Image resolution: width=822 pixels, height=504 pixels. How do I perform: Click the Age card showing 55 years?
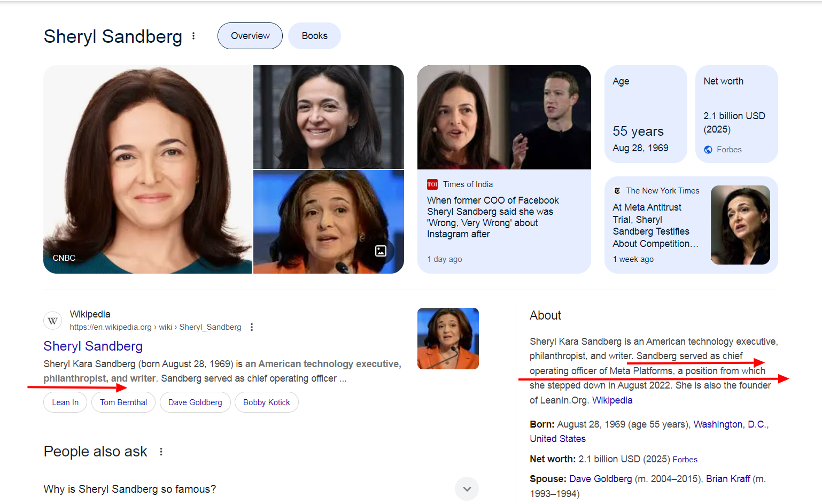click(x=646, y=114)
